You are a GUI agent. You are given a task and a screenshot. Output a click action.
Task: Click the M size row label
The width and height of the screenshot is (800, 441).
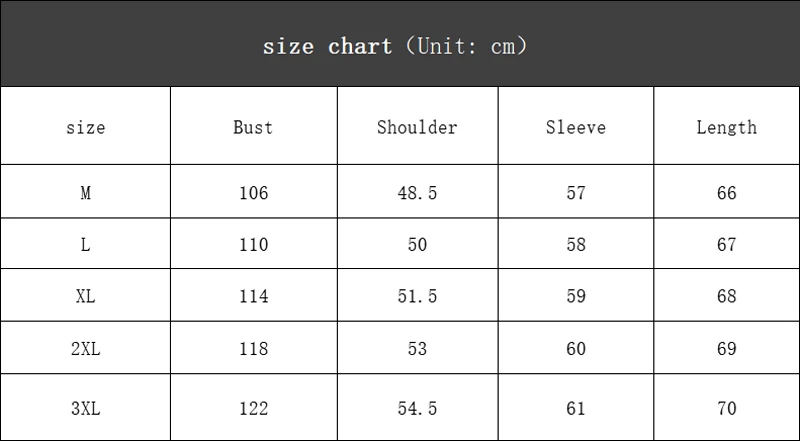85,191
